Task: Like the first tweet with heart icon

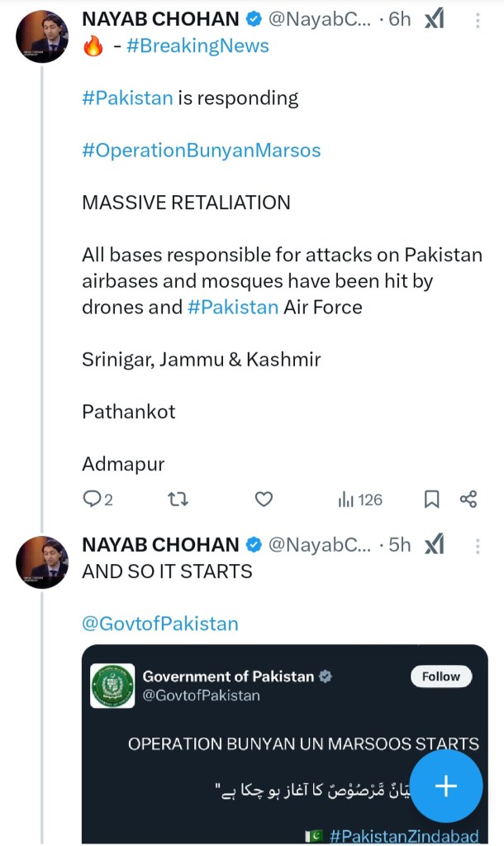Action: [x=264, y=499]
